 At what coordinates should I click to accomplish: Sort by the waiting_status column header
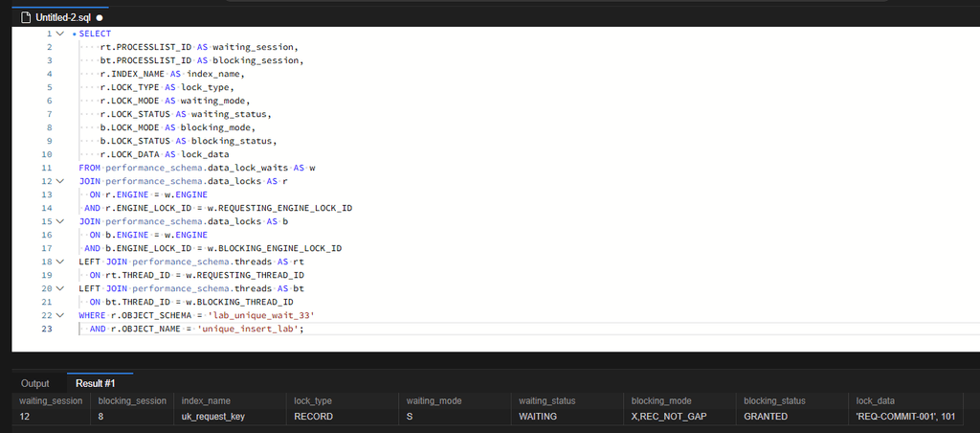[567, 400]
